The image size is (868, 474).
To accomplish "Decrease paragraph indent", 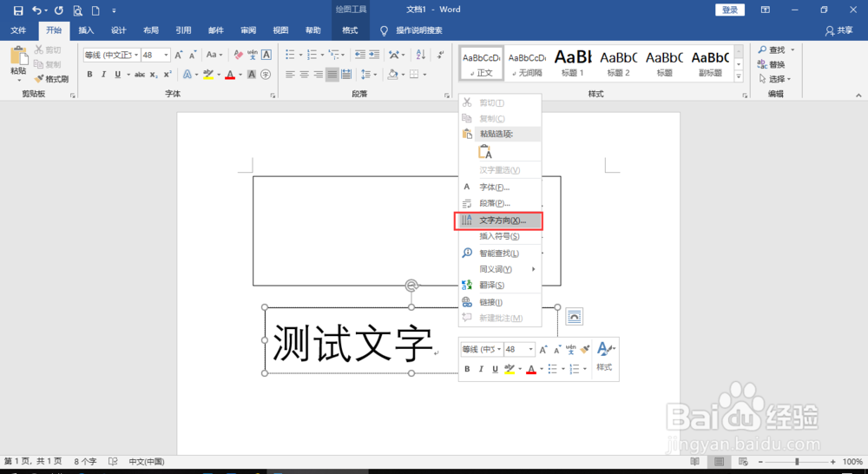I will [360, 55].
